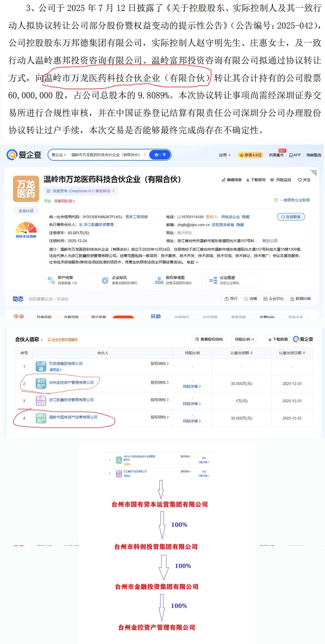Switch to the 动态 tab
This screenshot has width=325, height=644.
click(x=18, y=299)
